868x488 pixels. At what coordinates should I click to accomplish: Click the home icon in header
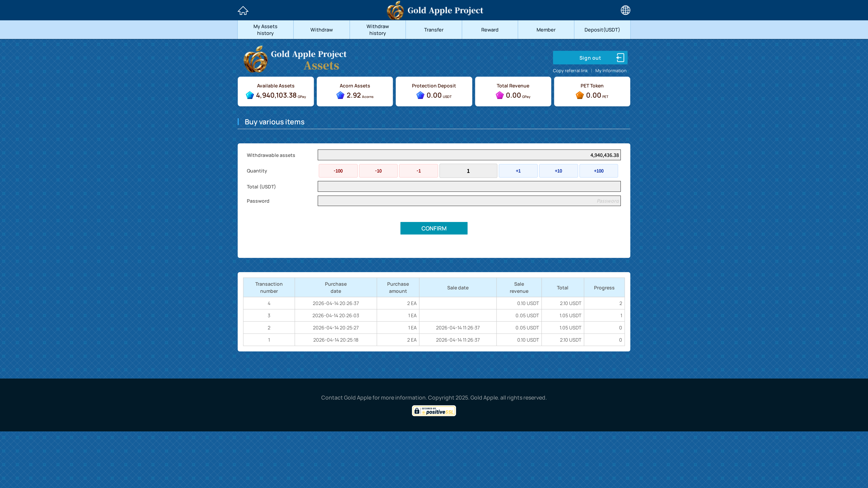tap(243, 11)
